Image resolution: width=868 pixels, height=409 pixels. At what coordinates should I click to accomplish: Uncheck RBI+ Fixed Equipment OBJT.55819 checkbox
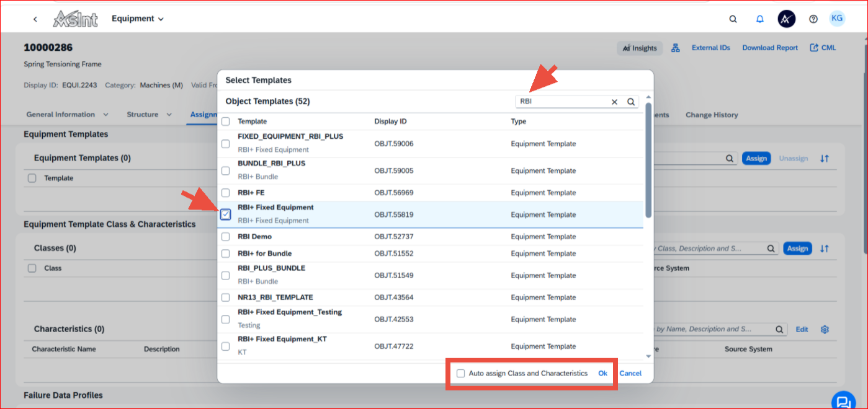(226, 214)
